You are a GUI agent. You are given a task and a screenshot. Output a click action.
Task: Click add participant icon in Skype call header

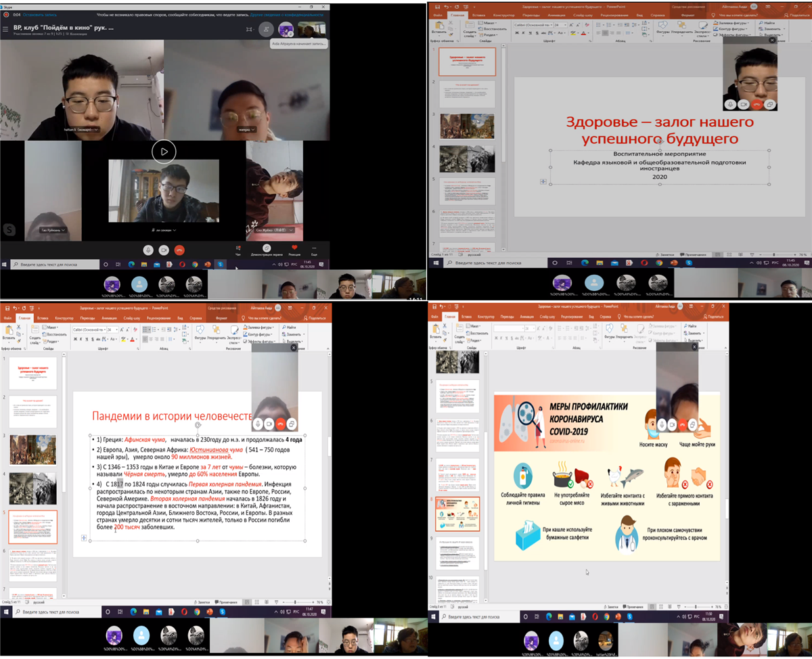point(267,29)
